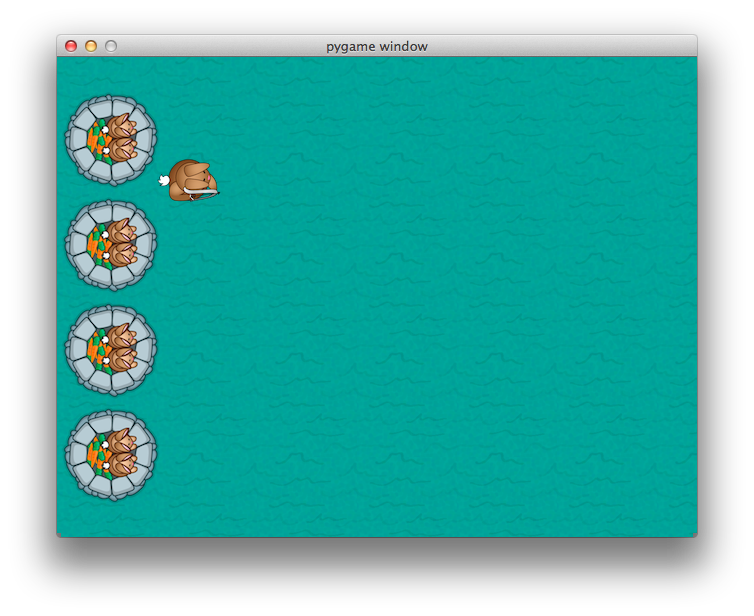Pick the carrots inside the bottom castle
Screen dimensions: 754x616
tap(94, 454)
